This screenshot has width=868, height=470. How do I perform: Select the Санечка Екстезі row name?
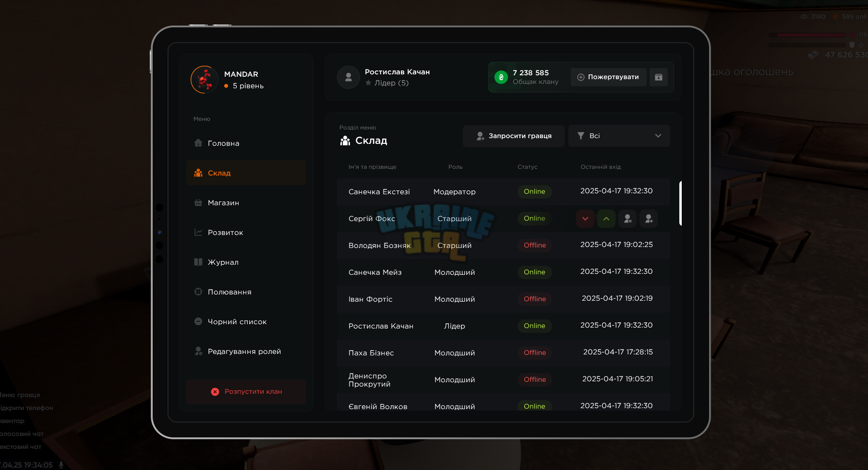pyautogui.click(x=379, y=192)
